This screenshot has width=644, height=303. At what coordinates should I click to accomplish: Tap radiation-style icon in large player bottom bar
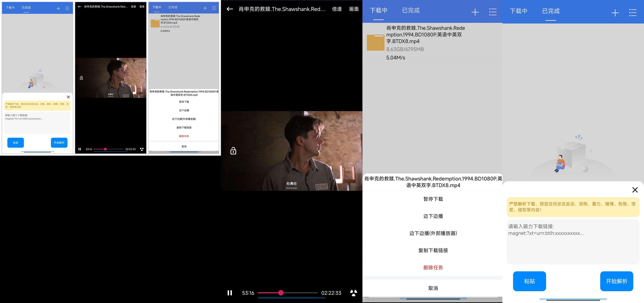coord(354,293)
